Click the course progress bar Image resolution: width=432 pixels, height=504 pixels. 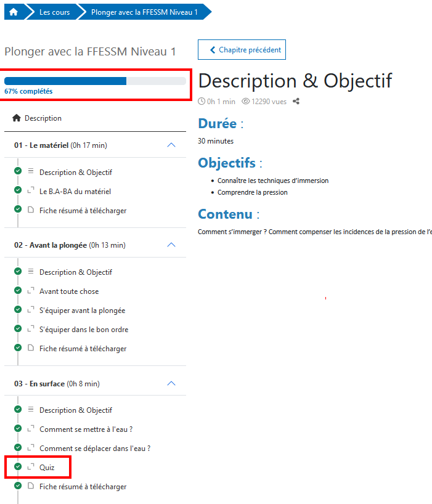click(x=95, y=81)
